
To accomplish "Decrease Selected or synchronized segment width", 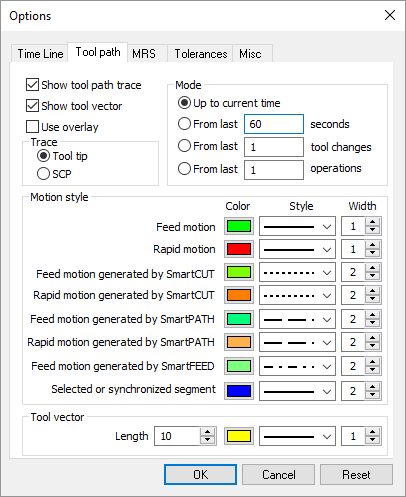I will (x=372, y=395).
